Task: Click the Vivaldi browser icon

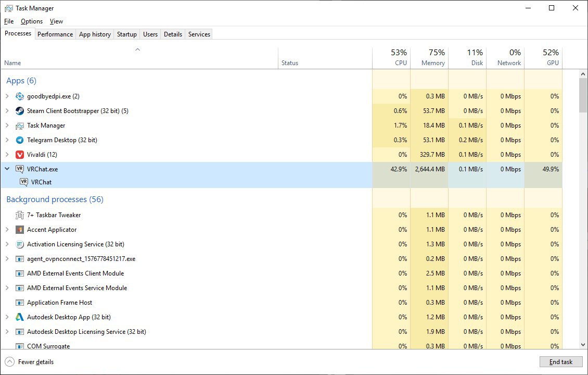Action: click(x=19, y=155)
